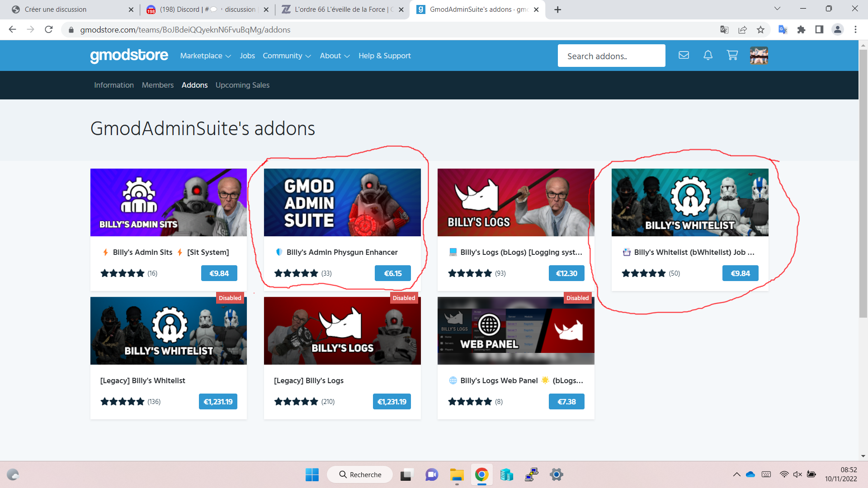Switch to Upcoming Sales tab
868x488 pixels.
point(242,85)
